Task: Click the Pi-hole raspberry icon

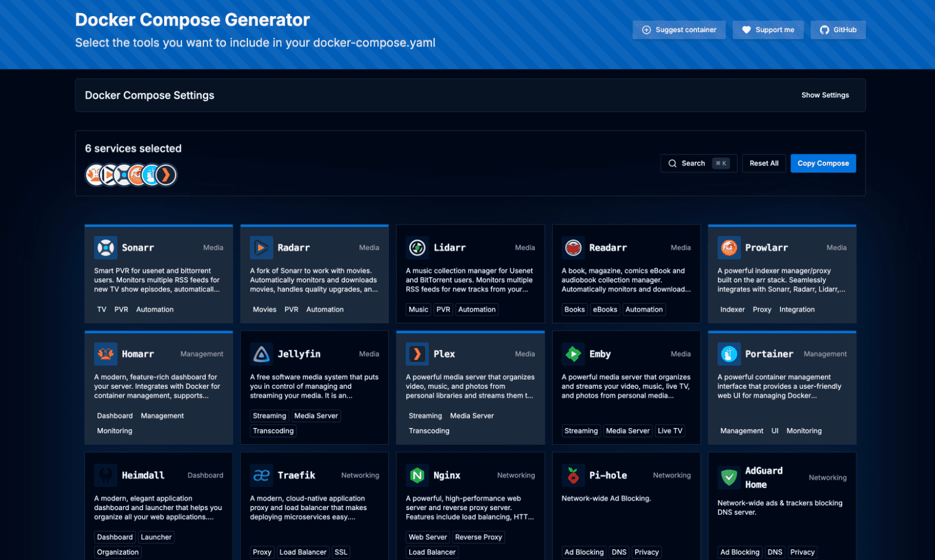Action: 573,475
